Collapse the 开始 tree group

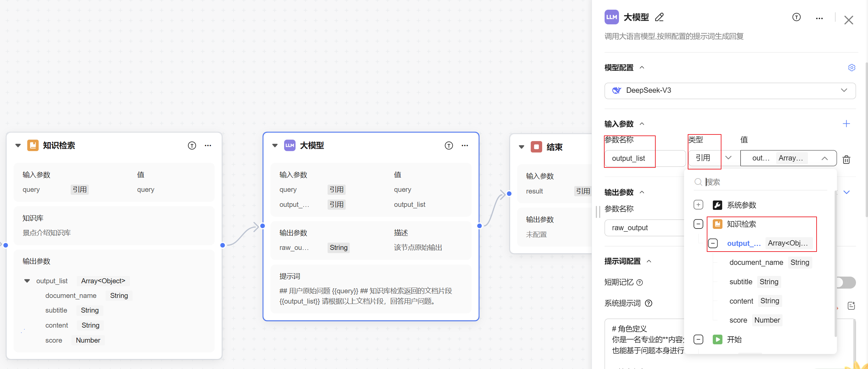pyautogui.click(x=698, y=339)
